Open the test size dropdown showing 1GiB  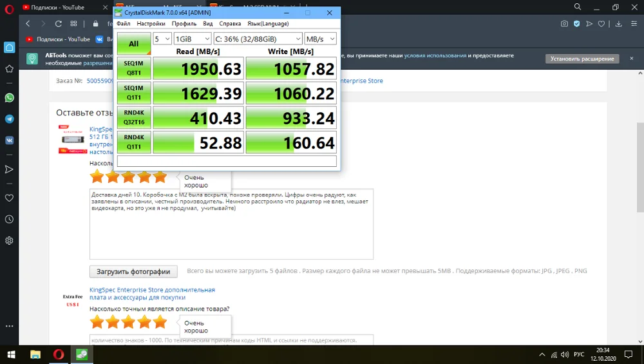click(193, 39)
